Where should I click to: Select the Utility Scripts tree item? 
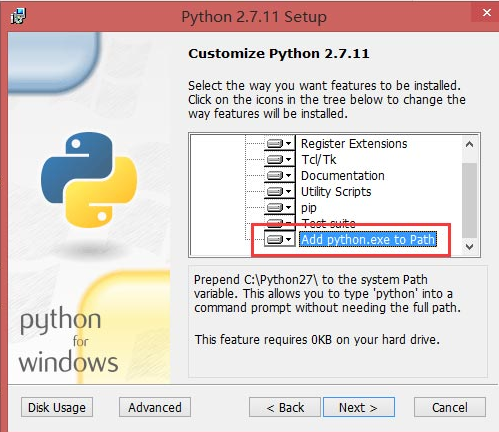point(336,192)
